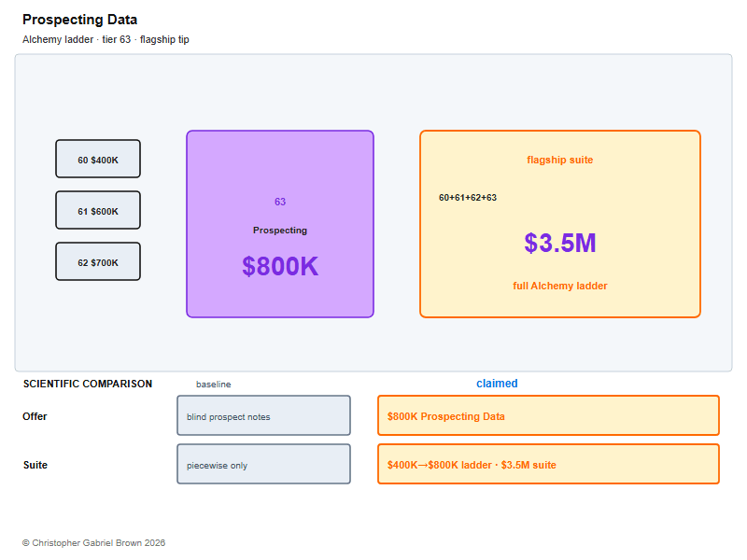Click the Prospecting label in purple card

(280, 231)
